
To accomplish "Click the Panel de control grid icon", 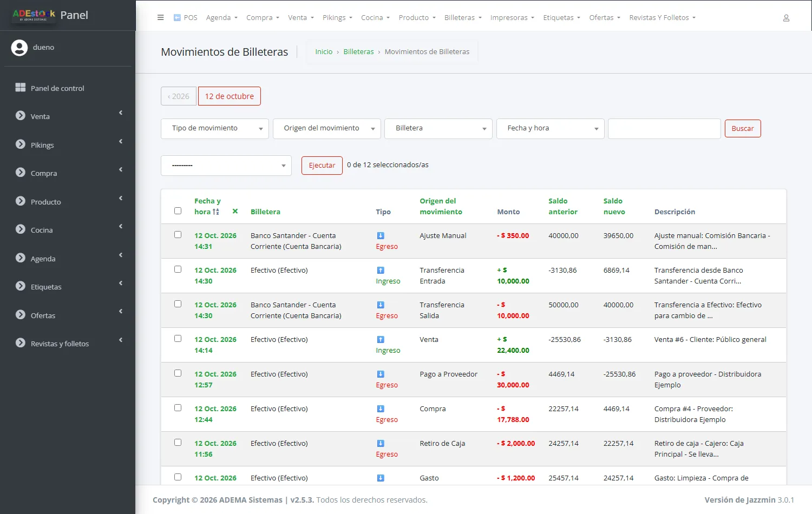I will (x=21, y=88).
